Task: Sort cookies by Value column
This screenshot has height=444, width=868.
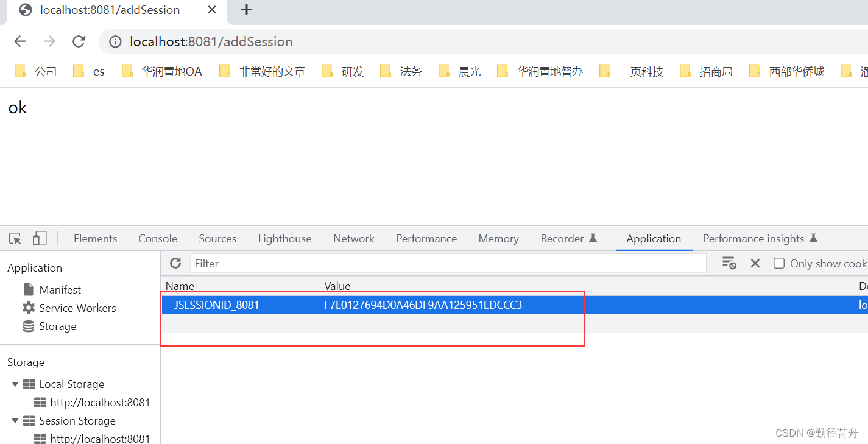Action: (x=587, y=286)
